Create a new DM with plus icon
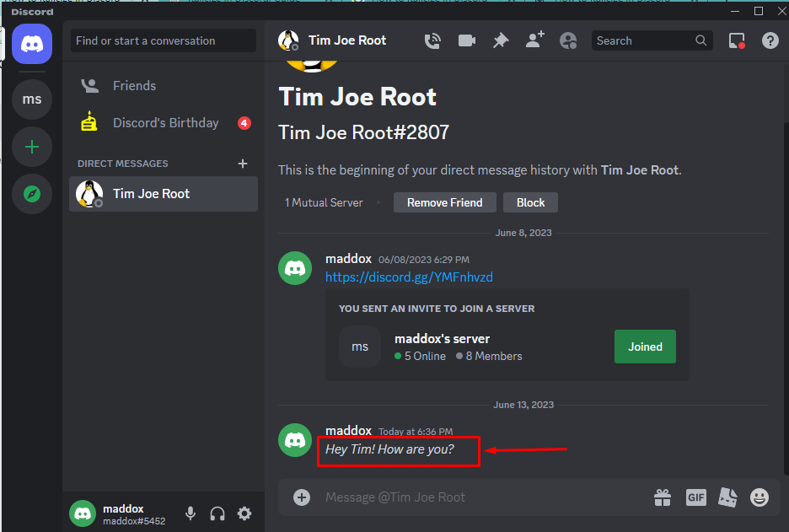Image resolution: width=789 pixels, height=532 pixels. 243,164
